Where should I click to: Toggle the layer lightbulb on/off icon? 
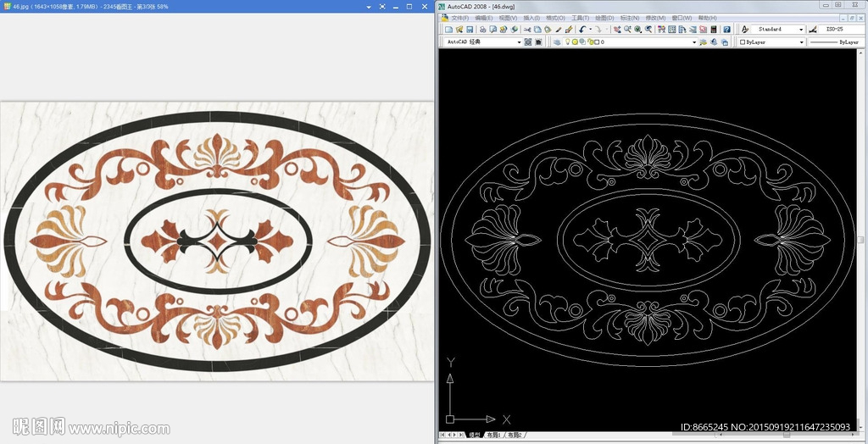click(x=566, y=42)
